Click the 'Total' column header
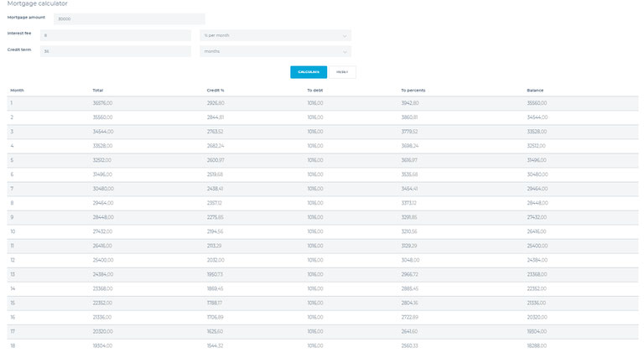Image resolution: width=644 pixels, height=353 pixels. (98, 91)
